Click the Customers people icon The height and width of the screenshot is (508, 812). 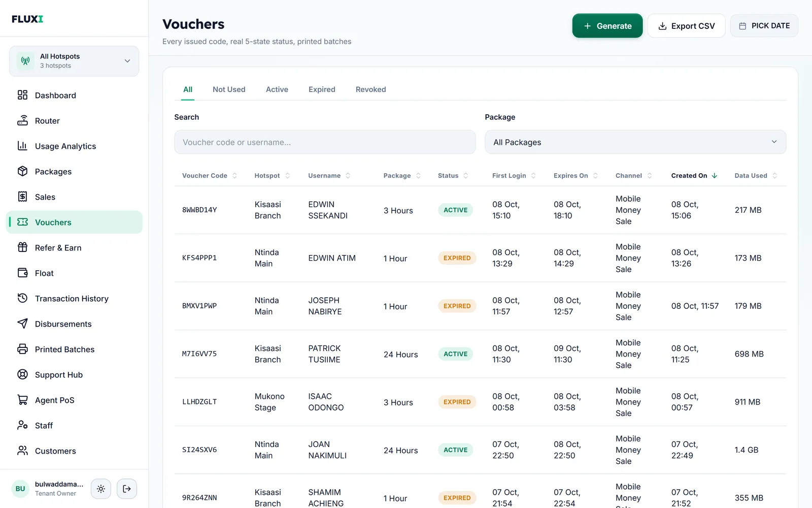coord(22,451)
